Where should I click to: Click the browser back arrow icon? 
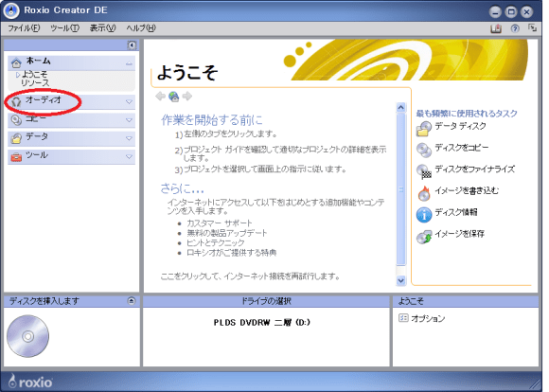tap(160, 96)
